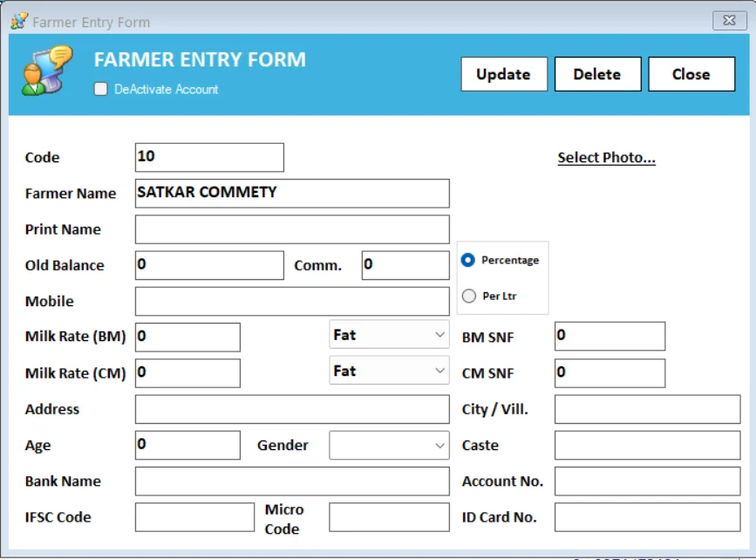Click the BM SNF label

pos(488,338)
